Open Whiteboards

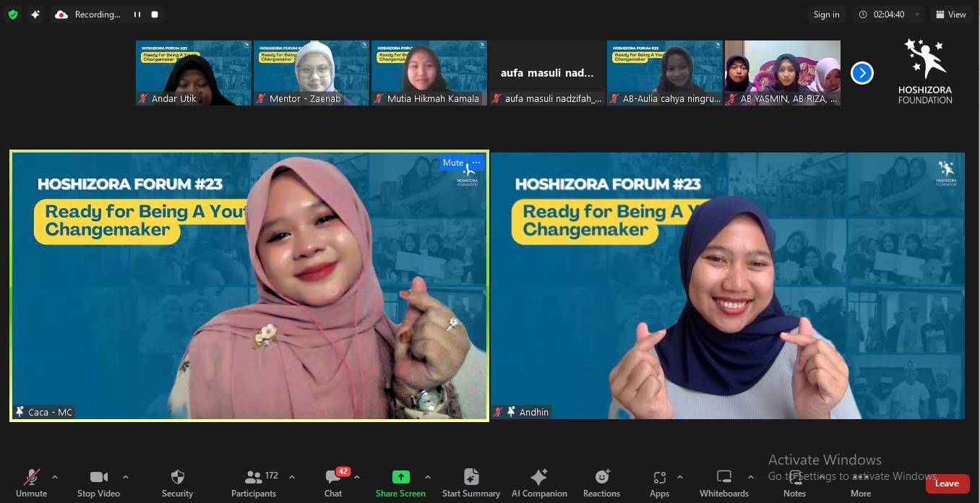(x=724, y=483)
